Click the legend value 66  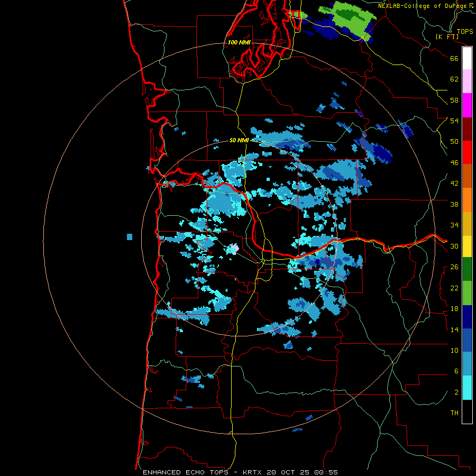coord(454,58)
